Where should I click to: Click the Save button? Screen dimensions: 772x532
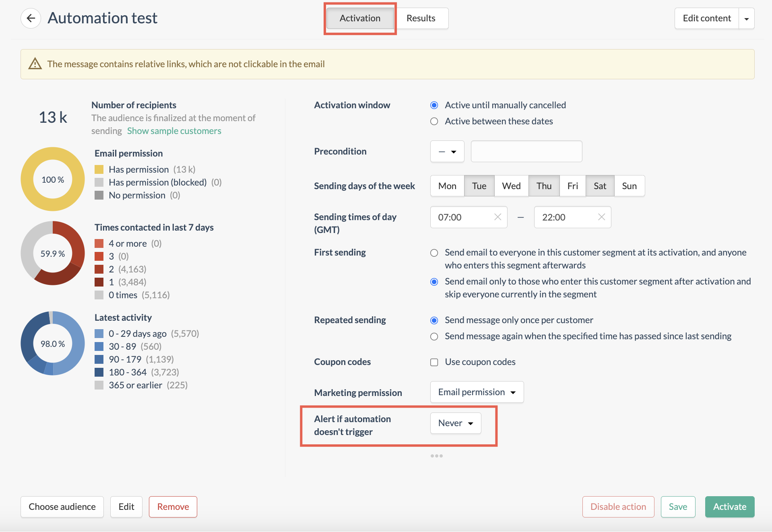pos(678,507)
